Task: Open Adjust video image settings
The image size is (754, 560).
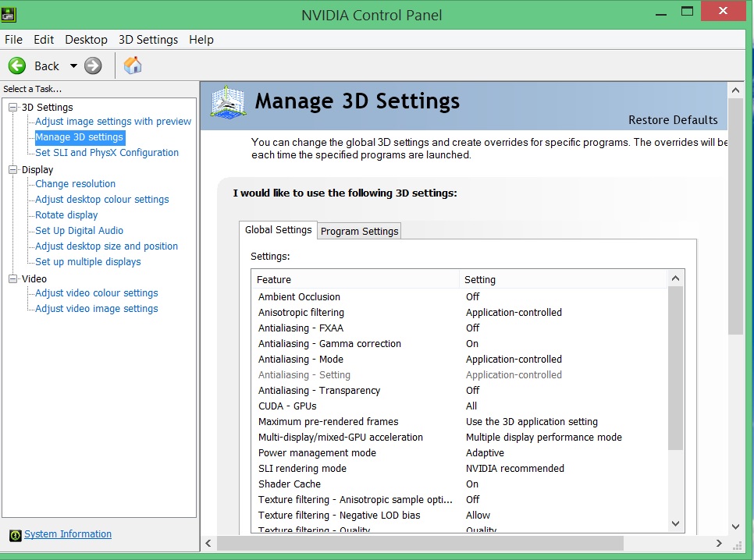Action: (97, 309)
